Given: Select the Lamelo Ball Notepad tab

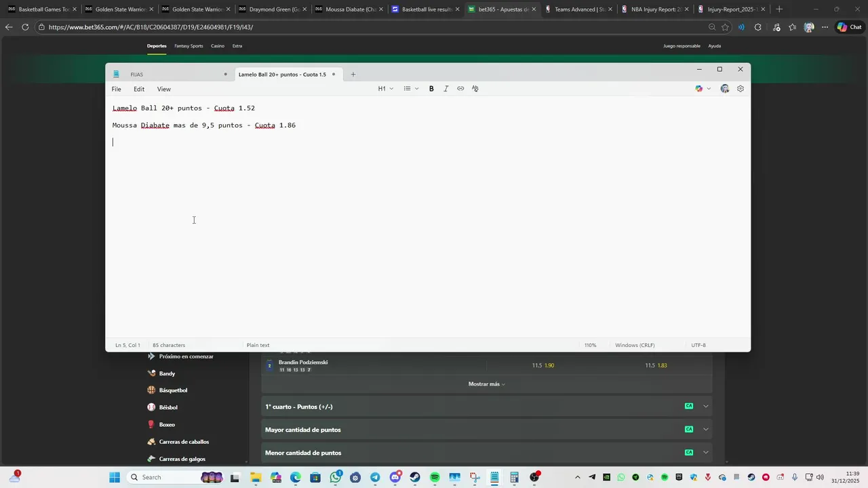Looking at the screenshot, I should click(288, 75).
